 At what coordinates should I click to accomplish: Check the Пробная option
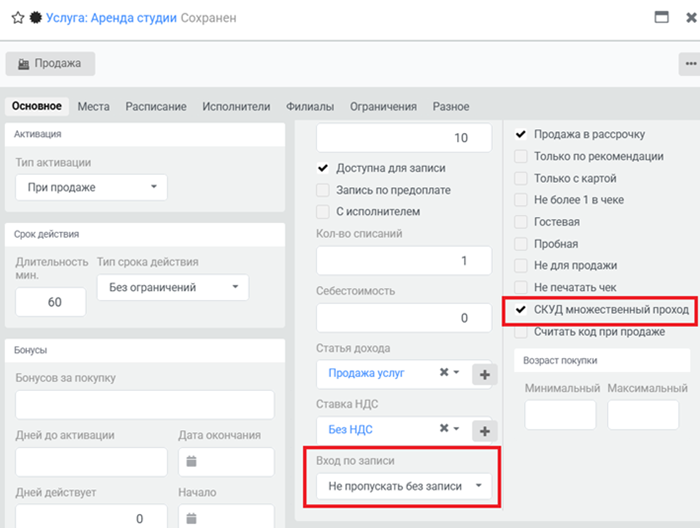tap(521, 244)
